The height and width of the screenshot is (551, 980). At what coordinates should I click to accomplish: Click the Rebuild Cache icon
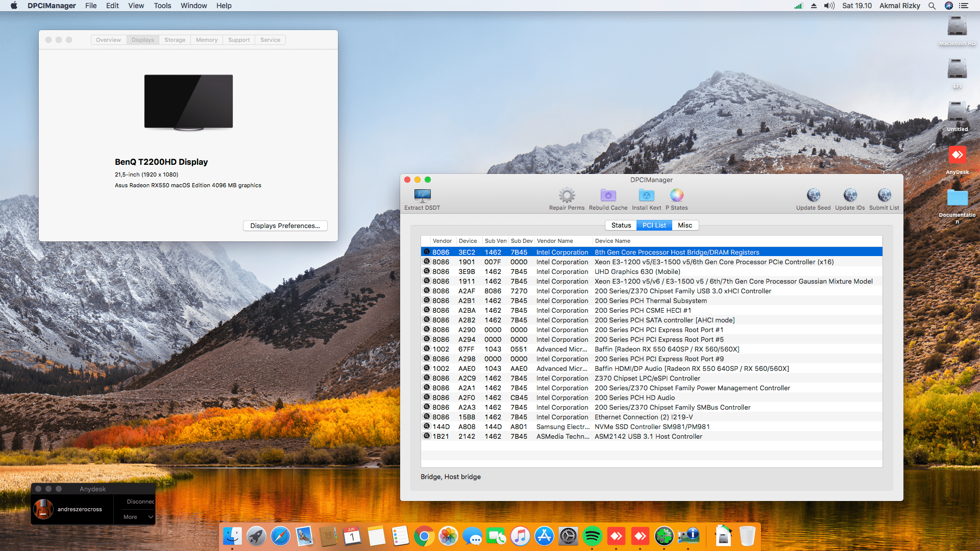coord(608,195)
